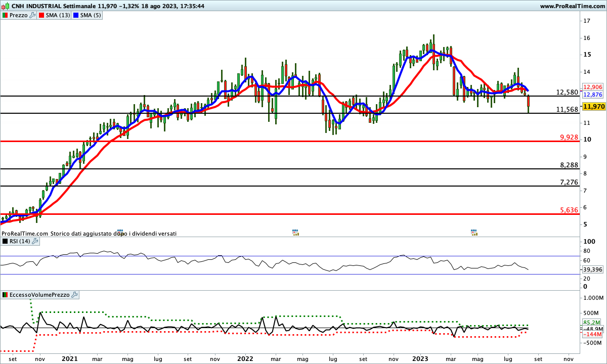Click the blue SMA (5) color swatch
The height and width of the screenshot is (364, 607).
(77, 15)
